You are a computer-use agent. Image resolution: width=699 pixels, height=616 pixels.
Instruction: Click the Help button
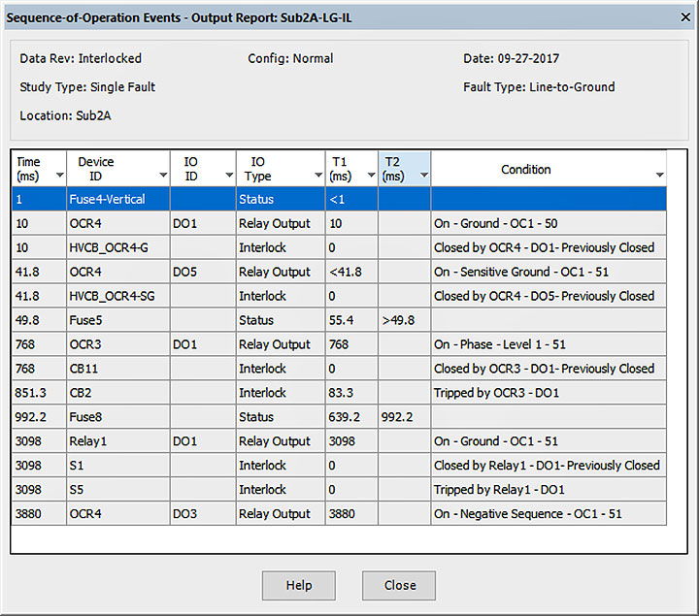[x=299, y=585]
